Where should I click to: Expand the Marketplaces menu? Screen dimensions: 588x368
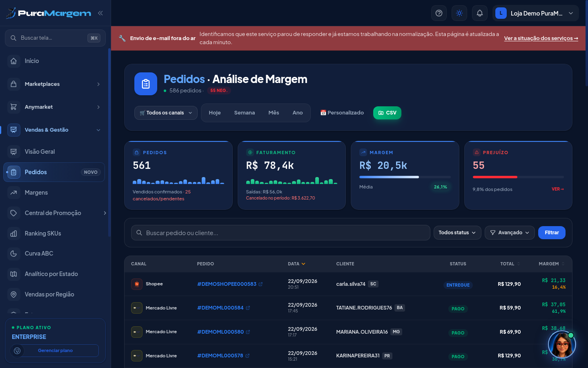[x=55, y=84]
